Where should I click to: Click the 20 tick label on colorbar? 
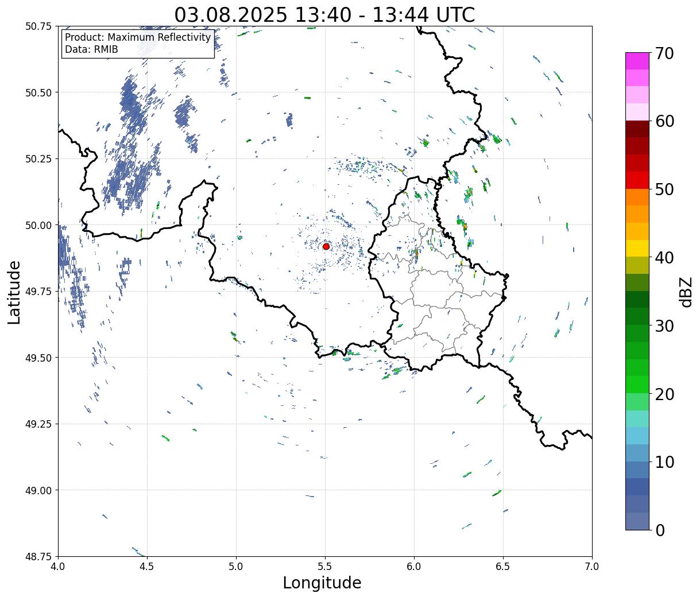pyautogui.click(x=664, y=394)
